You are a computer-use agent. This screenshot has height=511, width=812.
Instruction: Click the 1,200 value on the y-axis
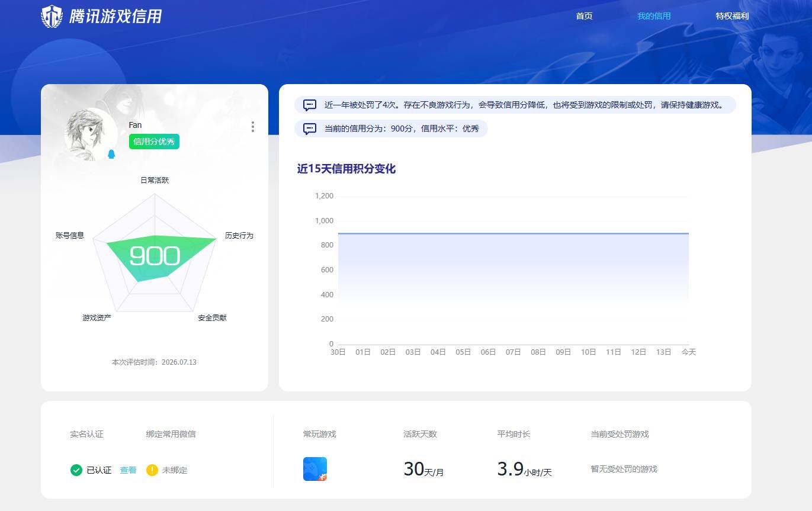(324, 196)
